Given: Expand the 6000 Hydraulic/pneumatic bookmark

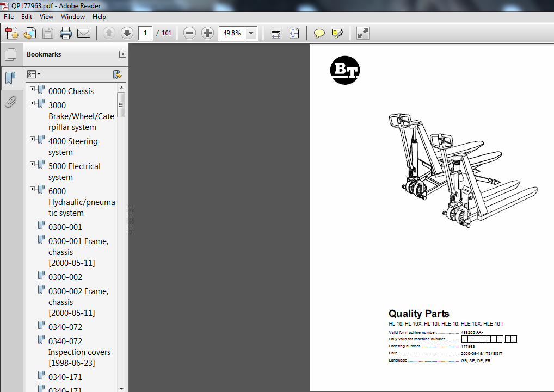Looking at the screenshot, I should pyautogui.click(x=33, y=189).
